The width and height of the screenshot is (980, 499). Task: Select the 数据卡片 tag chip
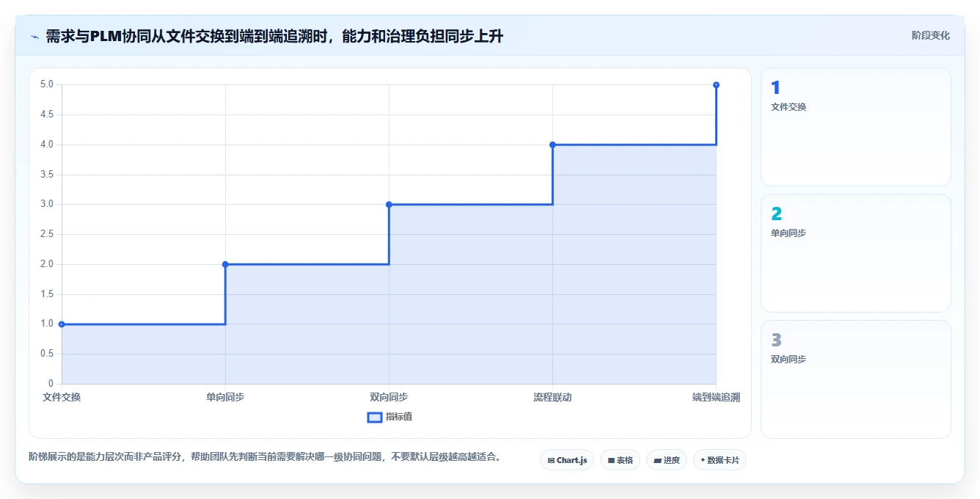[720, 460]
